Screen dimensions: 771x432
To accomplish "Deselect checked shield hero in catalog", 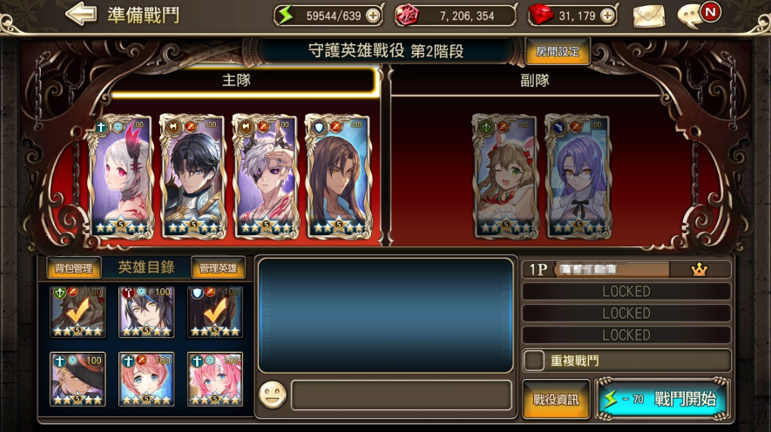I will tap(215, 312).
